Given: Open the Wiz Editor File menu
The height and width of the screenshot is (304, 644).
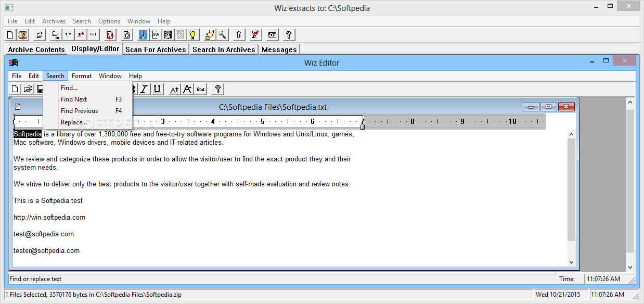Looking at the screenshot, I should [17, 76].
